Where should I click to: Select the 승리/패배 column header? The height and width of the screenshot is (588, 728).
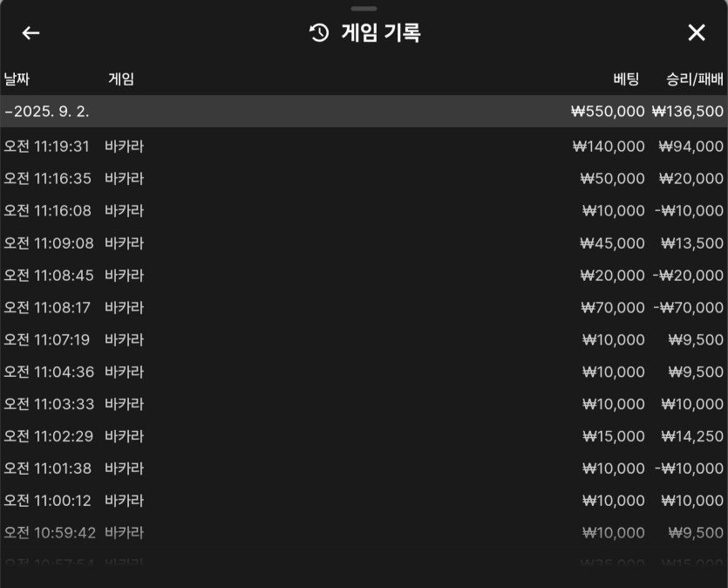695,79
